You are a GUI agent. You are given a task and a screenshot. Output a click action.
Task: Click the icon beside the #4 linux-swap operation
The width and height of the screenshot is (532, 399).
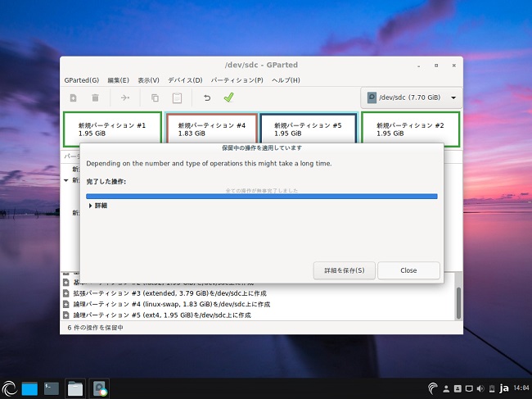click(66, 304)
